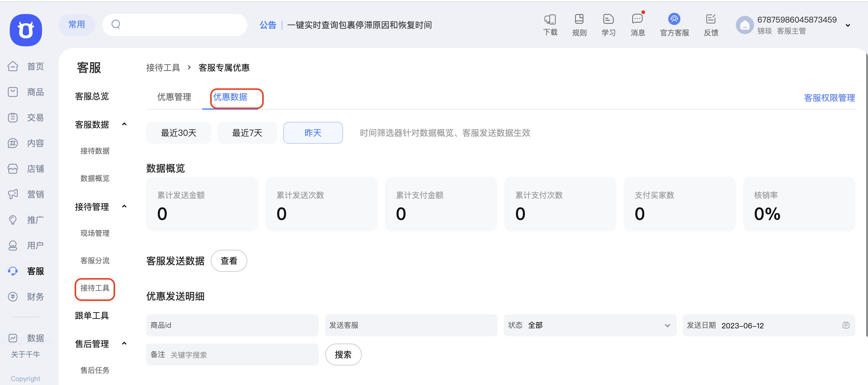
Task: Open 推广 promotion in sidebar
Action: coord(26,220)
